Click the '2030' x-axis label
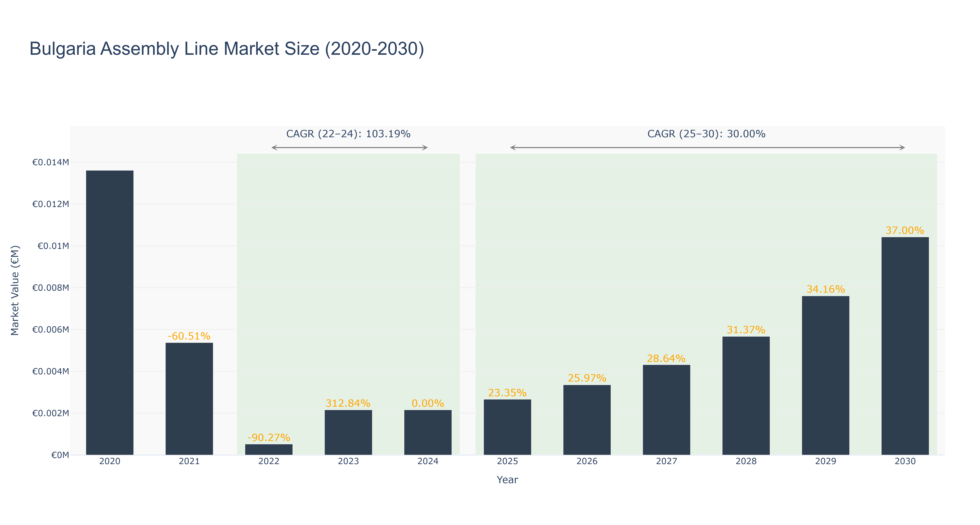 (905, 461)
